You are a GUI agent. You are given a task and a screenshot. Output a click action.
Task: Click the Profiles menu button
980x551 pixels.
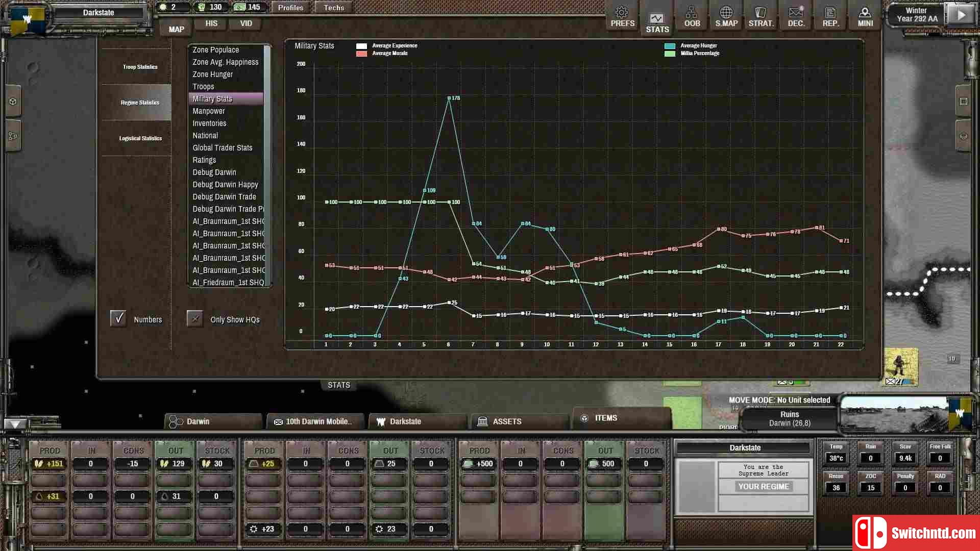291,8
